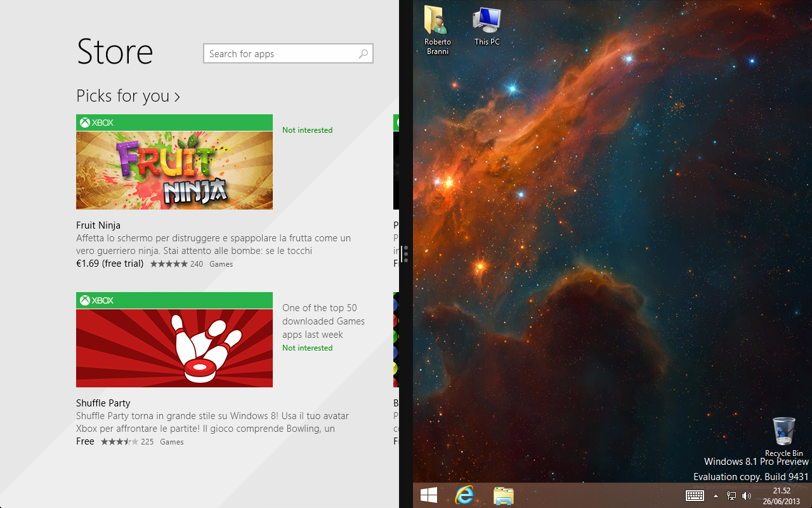Click the Store title heading
Screen dimensions: 812x508
(115, 51)
